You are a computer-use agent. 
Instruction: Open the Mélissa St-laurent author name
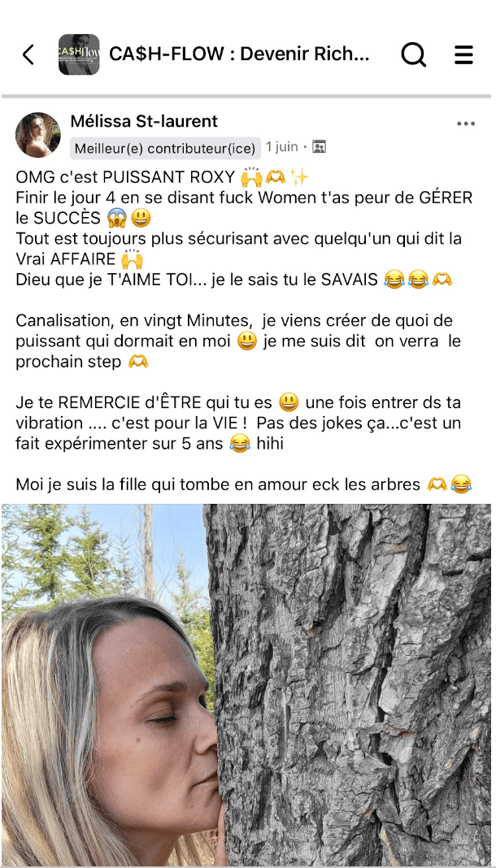[145, 121]
